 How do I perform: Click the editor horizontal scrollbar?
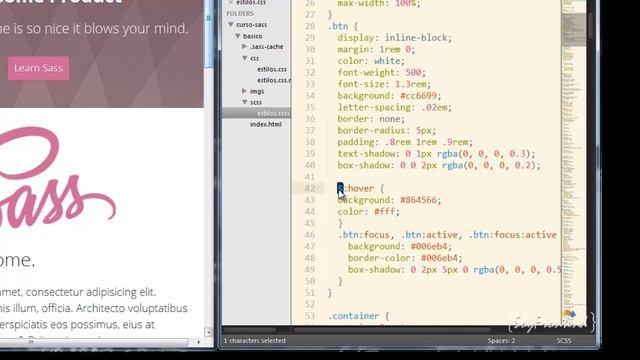click(x=392, y=329)
